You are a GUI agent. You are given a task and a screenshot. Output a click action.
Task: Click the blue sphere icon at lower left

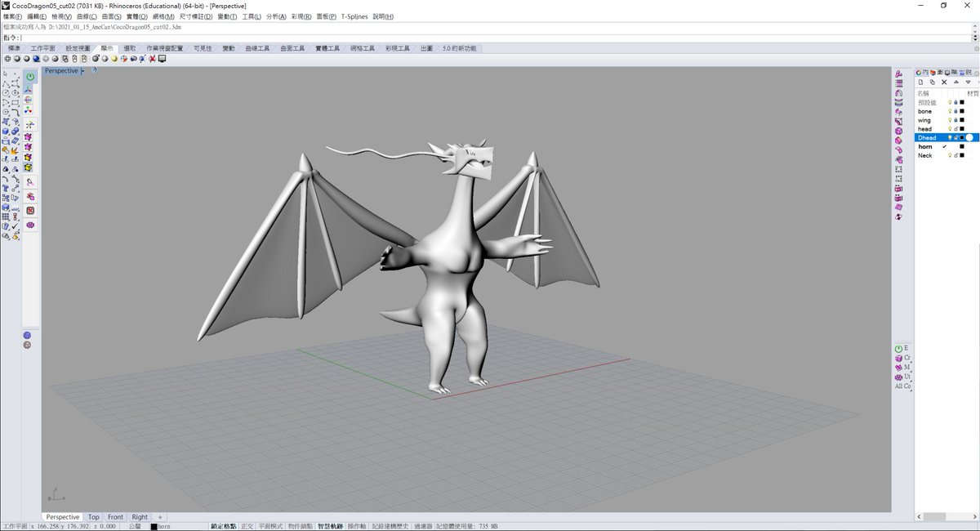27,335
